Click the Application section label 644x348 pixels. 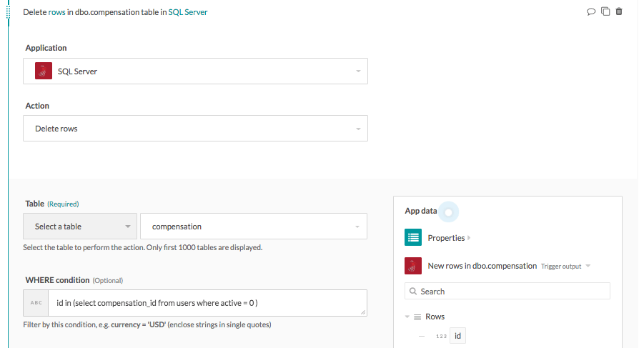(x=46, y=48)
